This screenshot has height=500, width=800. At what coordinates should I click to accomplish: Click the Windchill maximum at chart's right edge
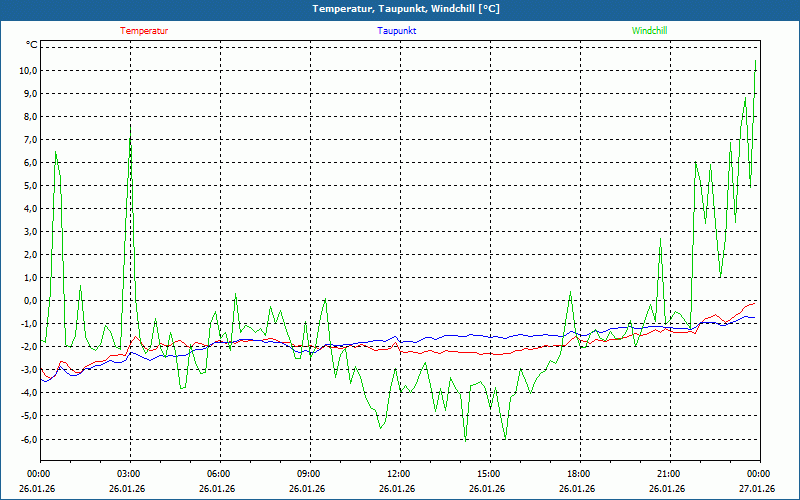[755, 62]
